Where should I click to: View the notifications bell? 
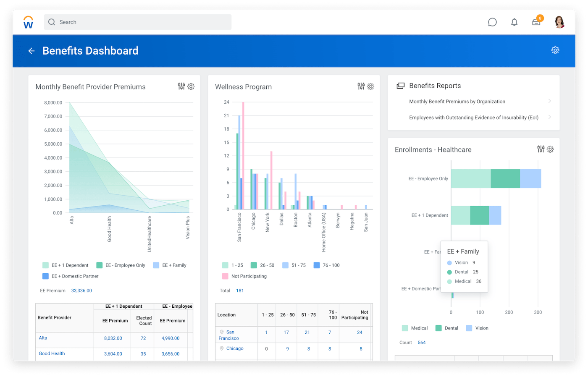tap(514, 22)
